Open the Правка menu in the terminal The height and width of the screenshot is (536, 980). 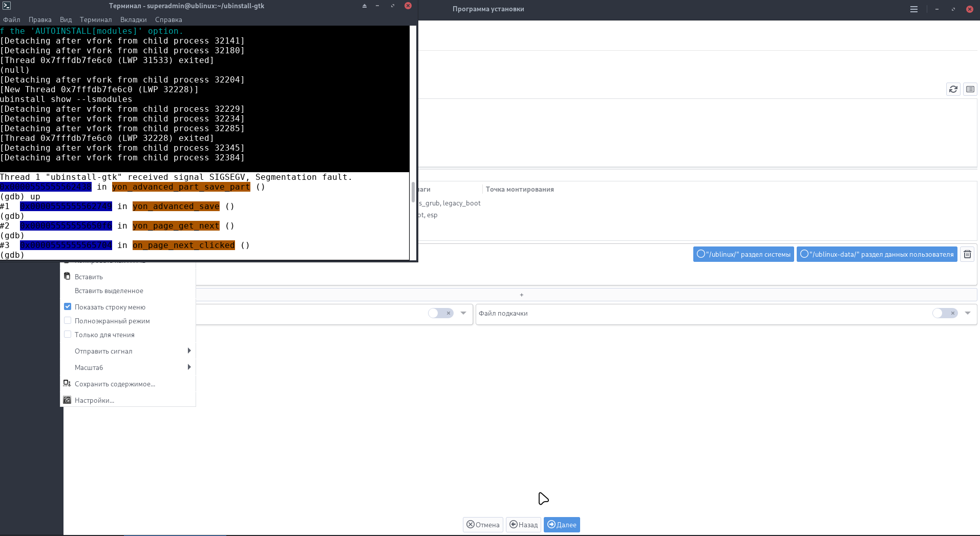tap(40, 19)
